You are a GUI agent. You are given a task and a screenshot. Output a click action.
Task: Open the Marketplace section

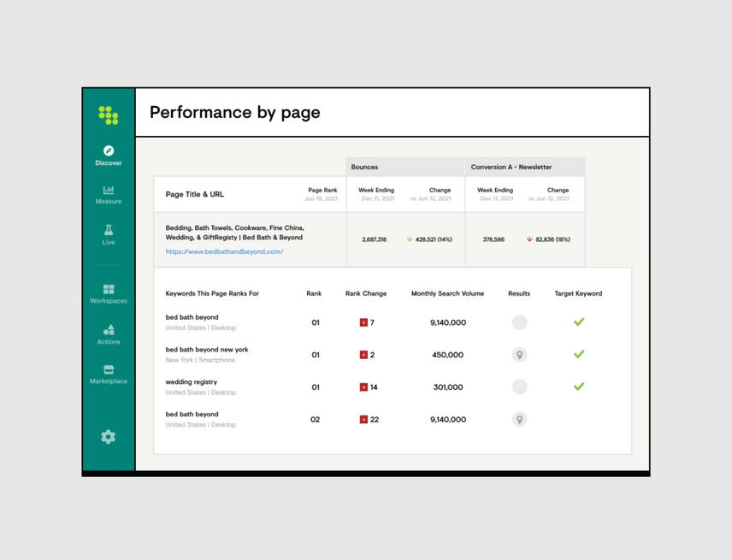109,374
